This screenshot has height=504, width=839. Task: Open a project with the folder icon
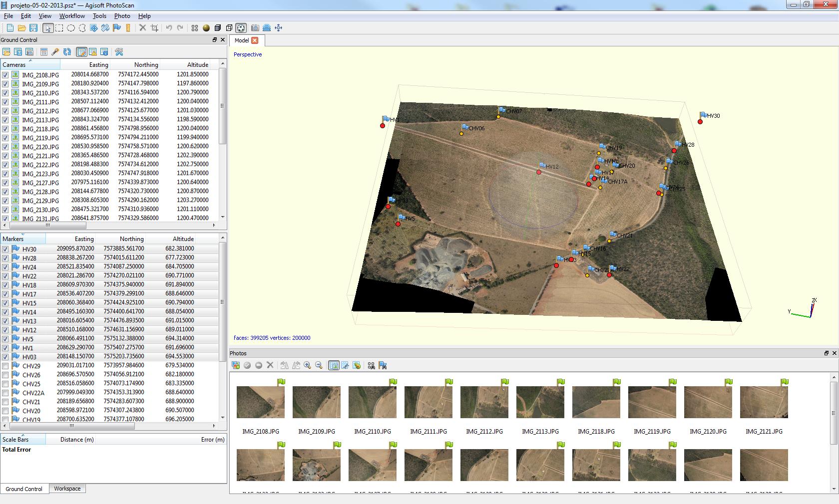[x=22, y=28]
